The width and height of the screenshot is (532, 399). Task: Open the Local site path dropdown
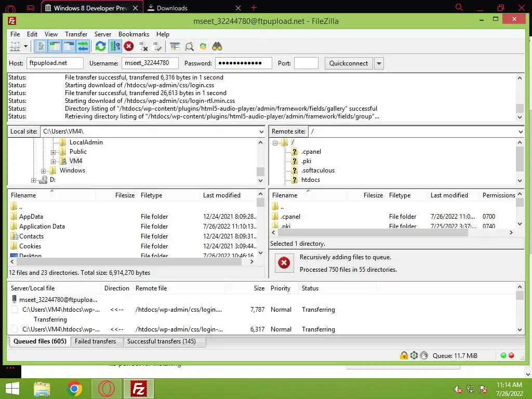click(261, 131)
